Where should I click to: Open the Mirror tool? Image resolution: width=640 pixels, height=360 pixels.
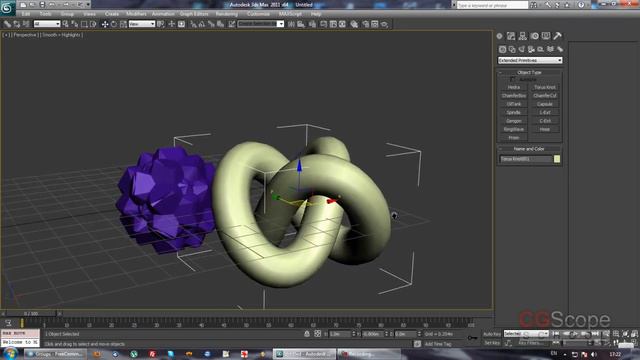291,24
